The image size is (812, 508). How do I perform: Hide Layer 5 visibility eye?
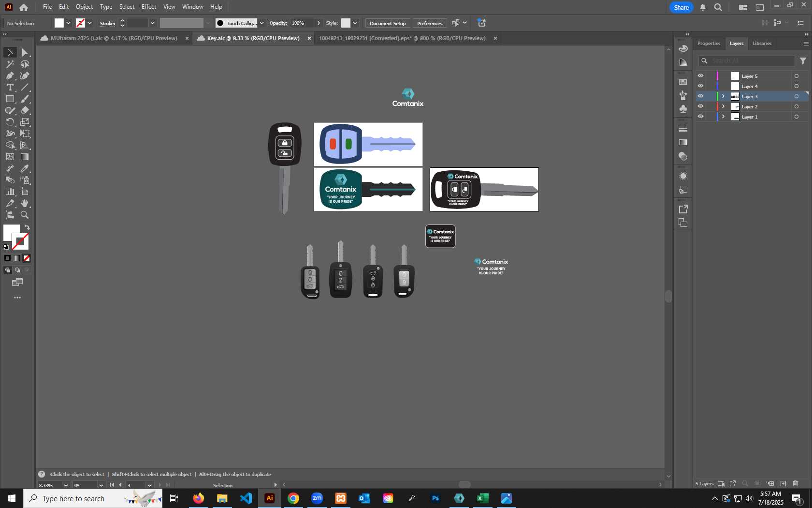tap(700, 76)
